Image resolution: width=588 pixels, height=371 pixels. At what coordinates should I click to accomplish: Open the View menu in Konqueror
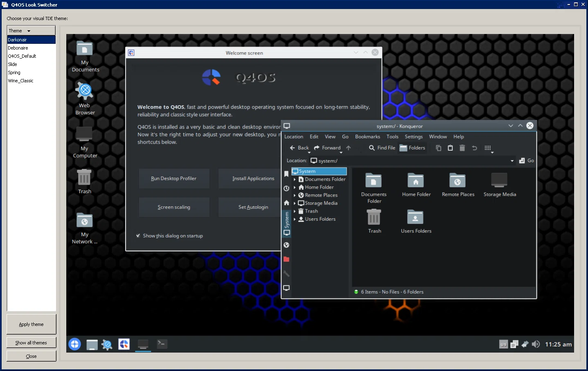330,137
